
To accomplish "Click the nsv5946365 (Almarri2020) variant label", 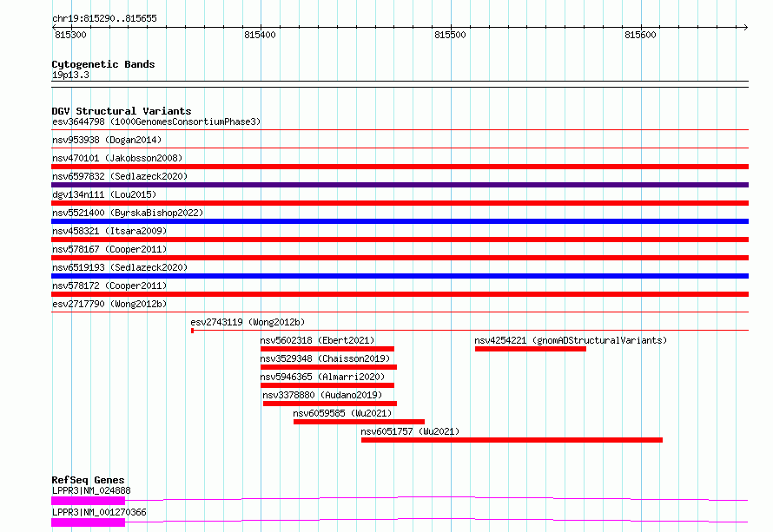I will click(x=322, y=377).
